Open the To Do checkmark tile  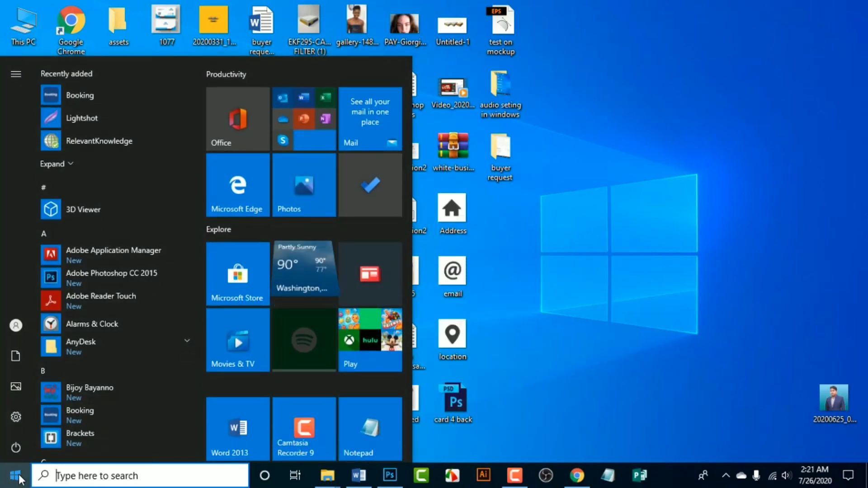pos(370,185)
